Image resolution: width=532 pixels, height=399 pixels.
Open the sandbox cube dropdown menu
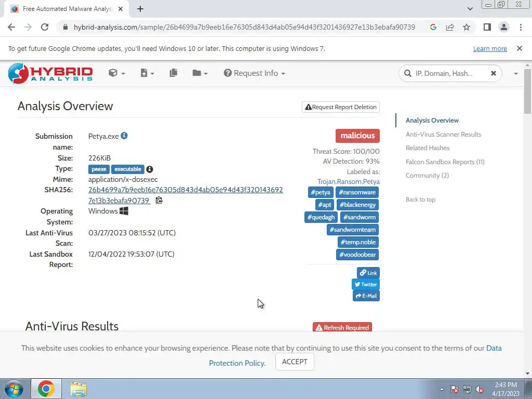117,73
